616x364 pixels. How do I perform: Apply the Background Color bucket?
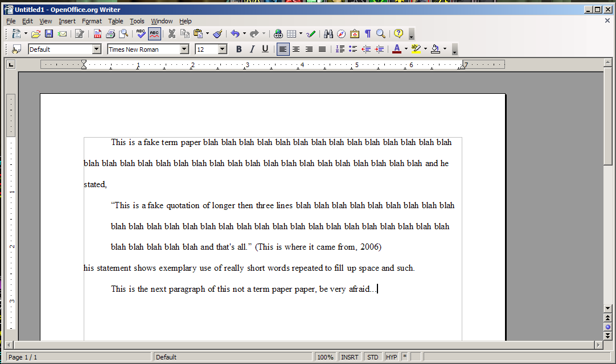coord(436,49)
